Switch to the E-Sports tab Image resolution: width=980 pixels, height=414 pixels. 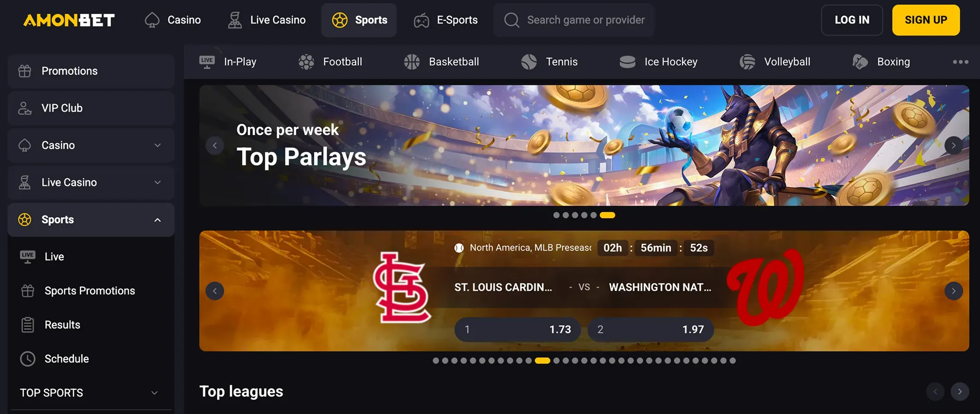click(445, 20)
